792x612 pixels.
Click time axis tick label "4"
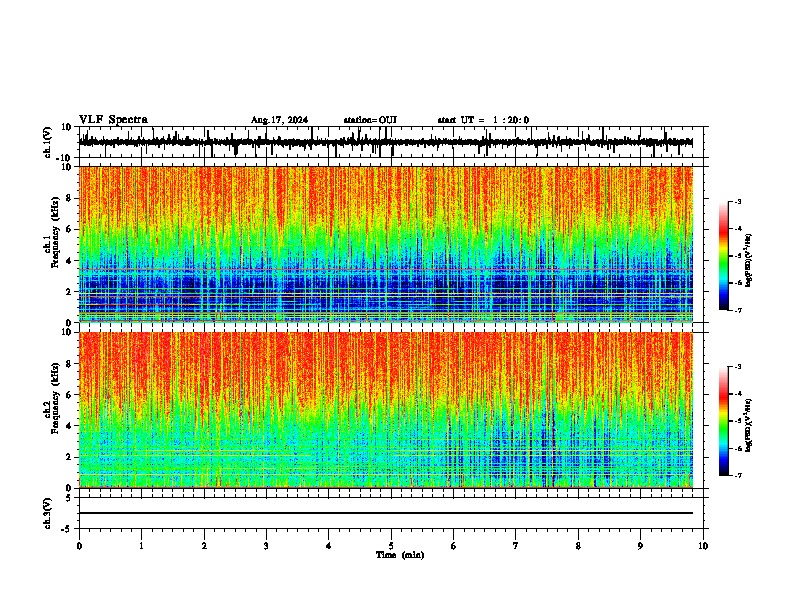328,546
